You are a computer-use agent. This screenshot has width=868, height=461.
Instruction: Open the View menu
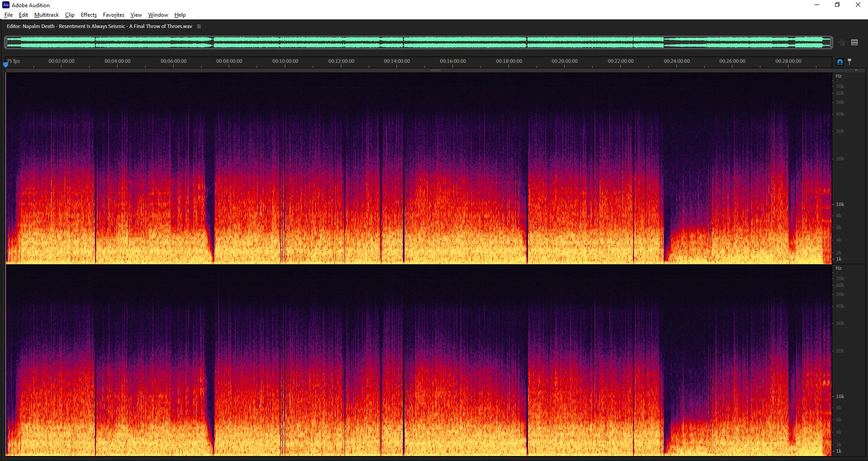coord(136,15)
